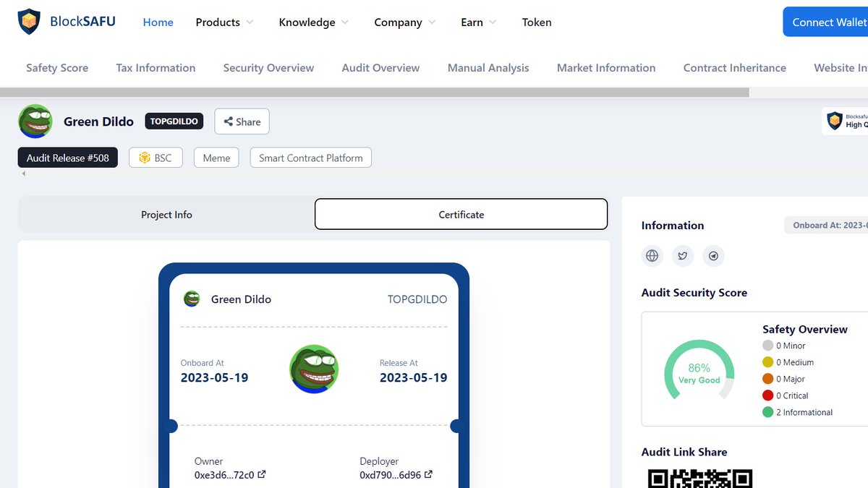This screenshot has height=488, width=868.
Task: Click the small arrow under Audit Release tag
Action: [23, 174]
